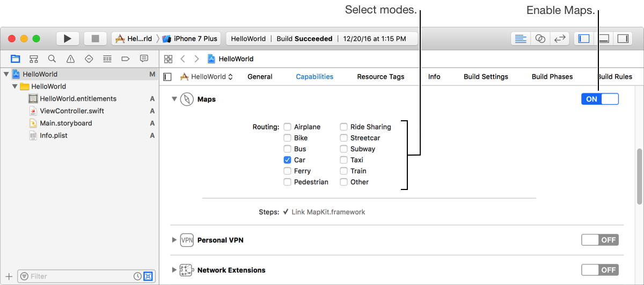Open the Version editor arrows icon
This screenshot has width=644, height=285.
560,39
